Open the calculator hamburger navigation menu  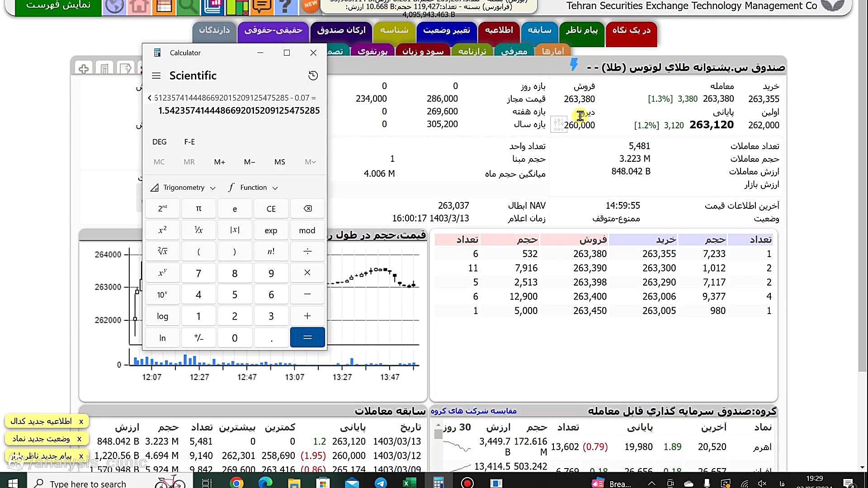(x=156, y=75)
